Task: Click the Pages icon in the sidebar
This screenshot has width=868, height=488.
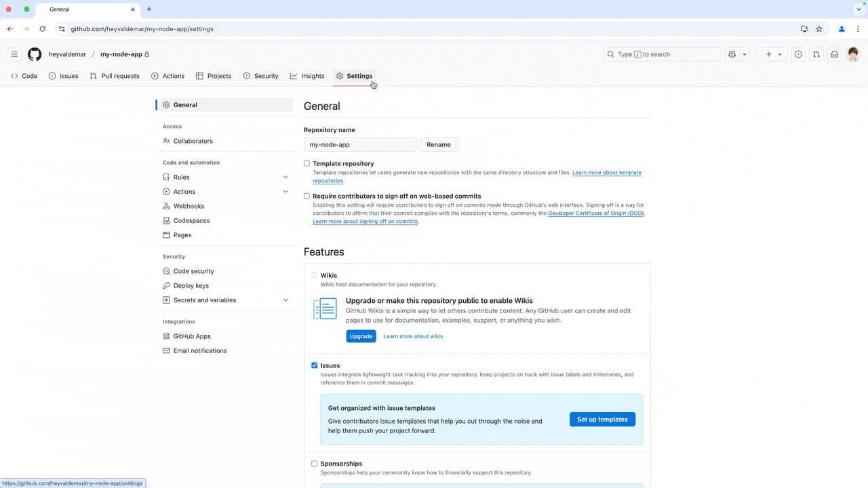Action: [167, 235]
